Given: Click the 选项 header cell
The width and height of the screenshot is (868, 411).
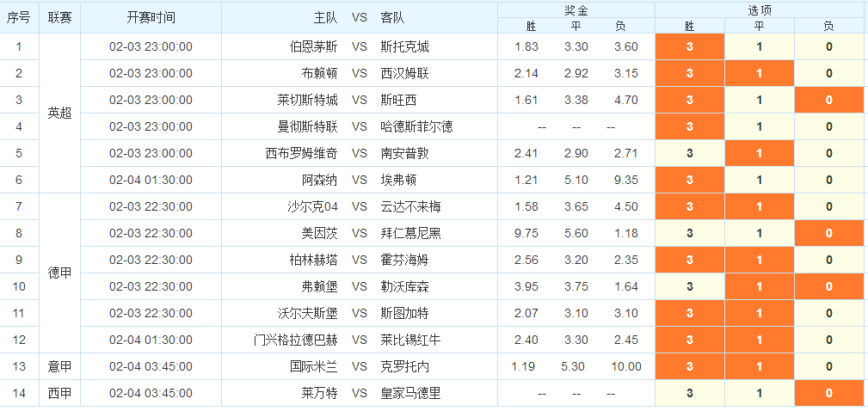Looking at the screenshot, I should tap(760, 10).
